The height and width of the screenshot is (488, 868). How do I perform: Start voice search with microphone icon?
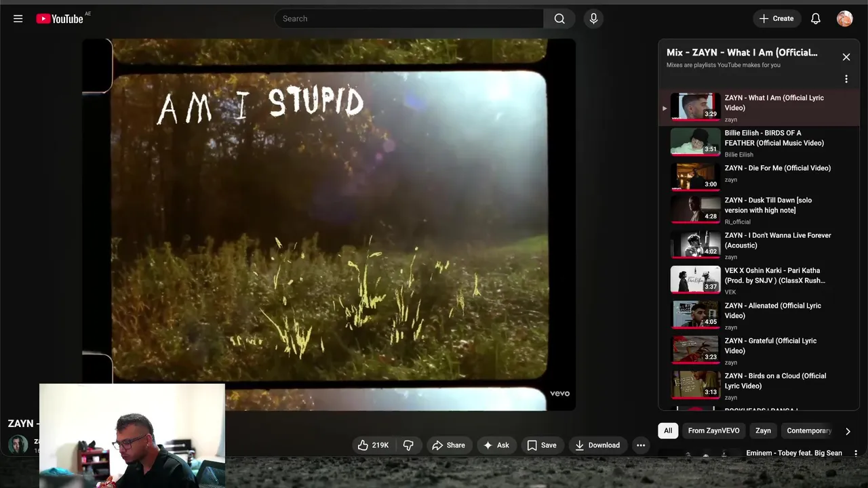(593, 19)
